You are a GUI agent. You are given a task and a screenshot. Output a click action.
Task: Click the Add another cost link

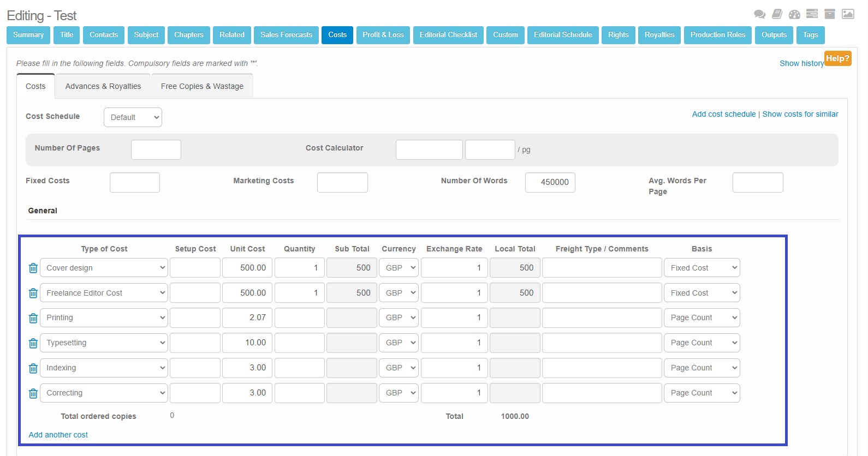(58, 435)
